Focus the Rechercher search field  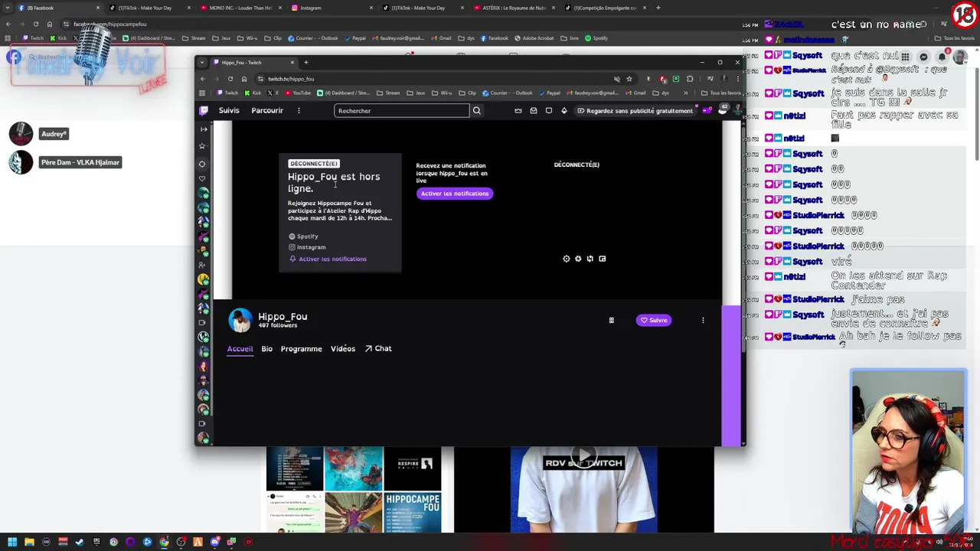point(402,111)
